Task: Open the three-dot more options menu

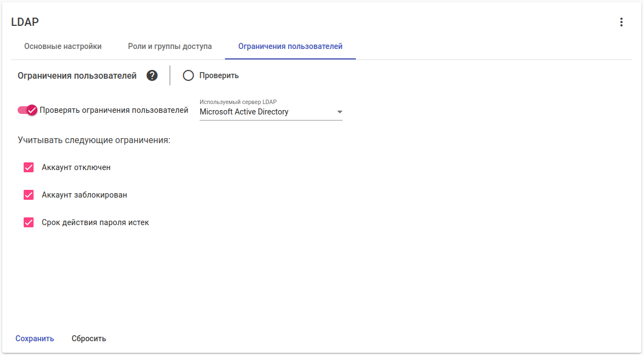Action: (621, 22)
